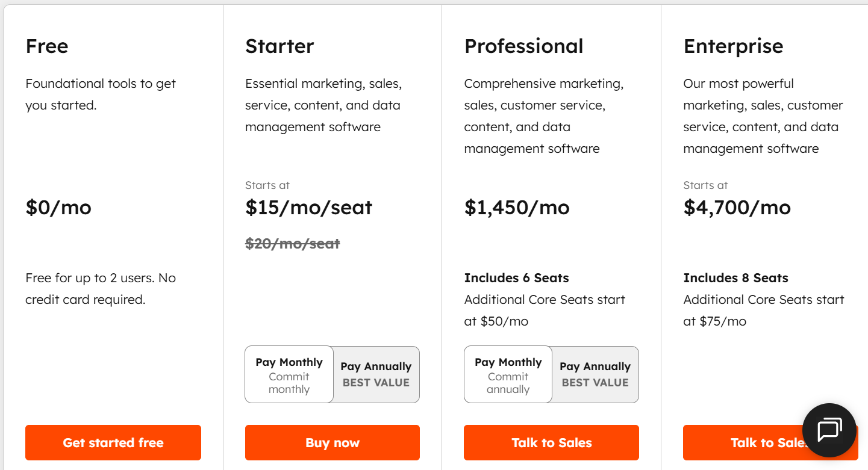This screenshot has height=470, width=868.
Task: Click Talk to Sales under Enterprise
Action: click(747, 443)
